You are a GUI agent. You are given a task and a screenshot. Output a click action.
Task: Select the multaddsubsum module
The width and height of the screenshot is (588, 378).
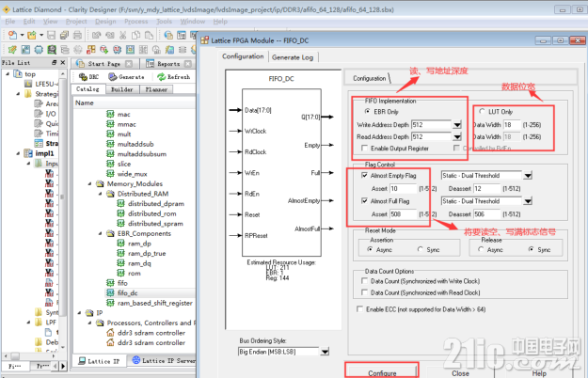(x=142, y=154)
